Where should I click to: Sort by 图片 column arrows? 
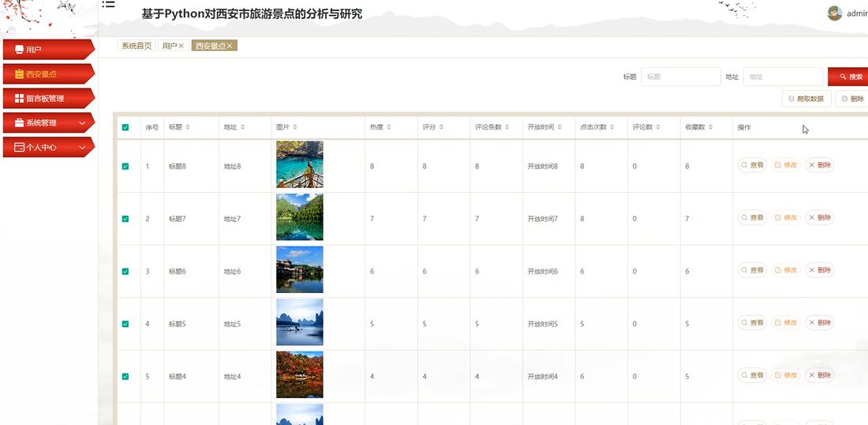coord(295,127)
